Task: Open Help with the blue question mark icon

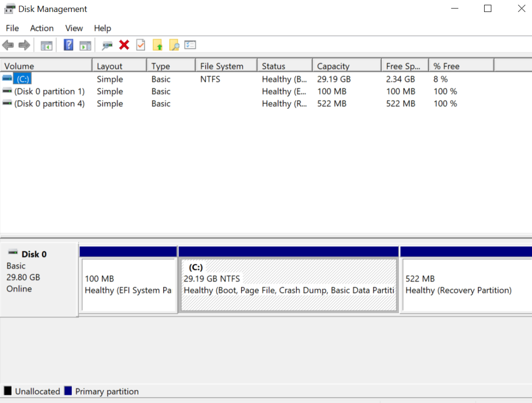Action: coord(68,45)
